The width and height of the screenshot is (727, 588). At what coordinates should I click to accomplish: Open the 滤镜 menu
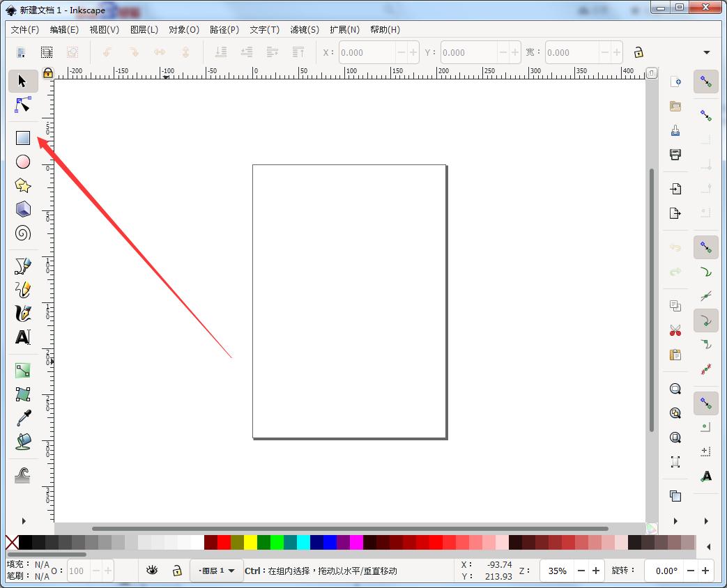305,29
